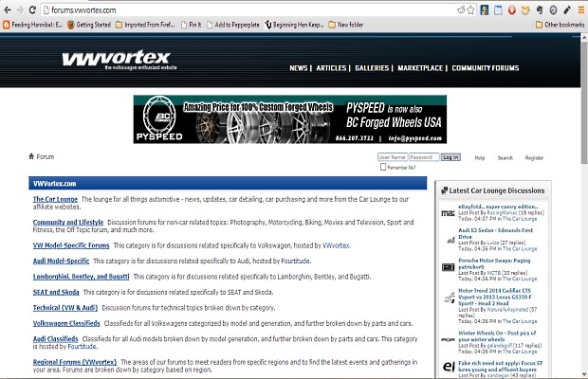Click the Register link
588x379 pixels.
pos(534,157)
